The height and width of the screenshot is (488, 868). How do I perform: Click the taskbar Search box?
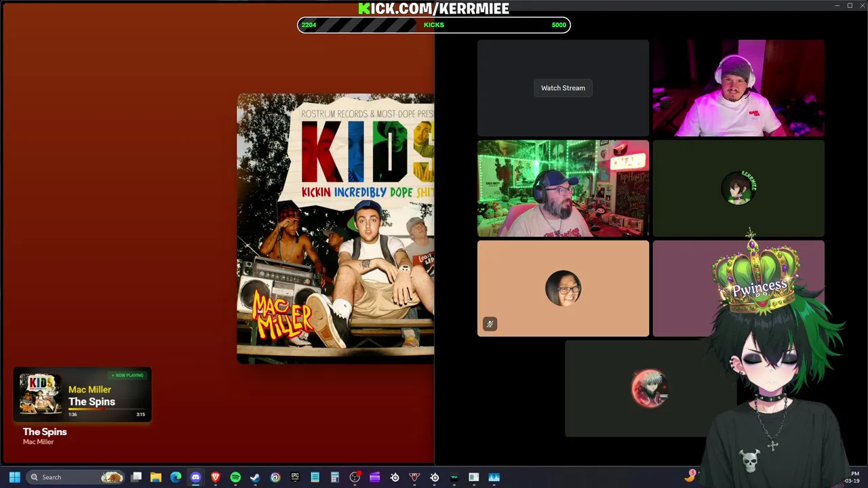77,477
